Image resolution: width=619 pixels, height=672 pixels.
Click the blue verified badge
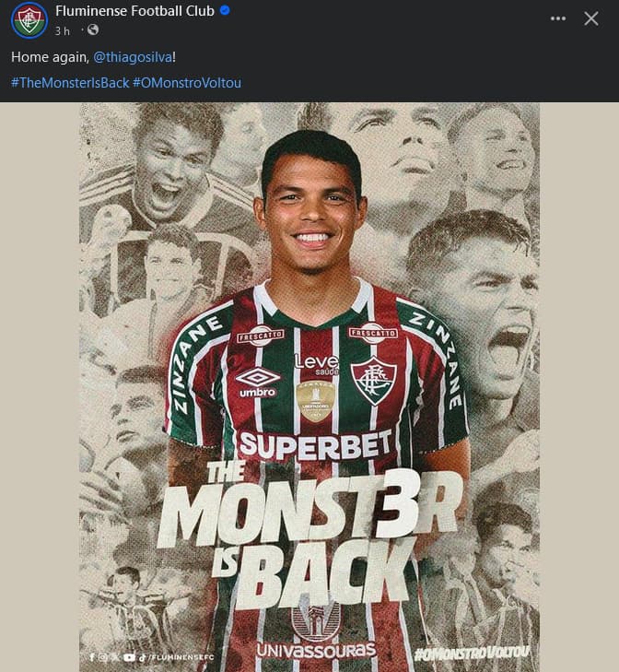pos(225,10)
